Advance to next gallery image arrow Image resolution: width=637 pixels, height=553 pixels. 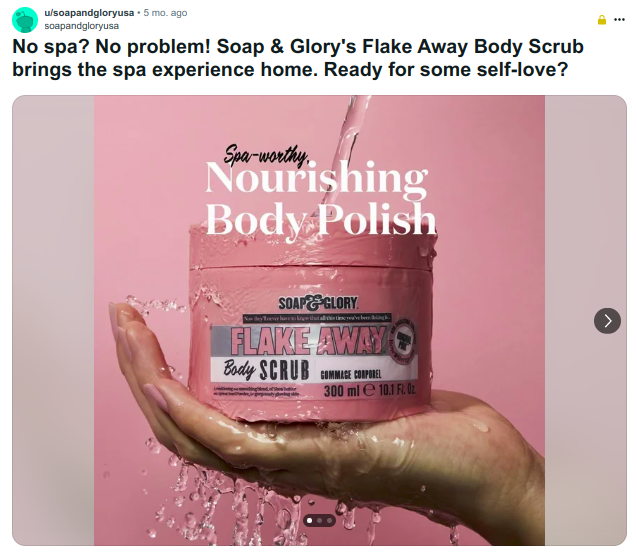click(x=607, y=321)
